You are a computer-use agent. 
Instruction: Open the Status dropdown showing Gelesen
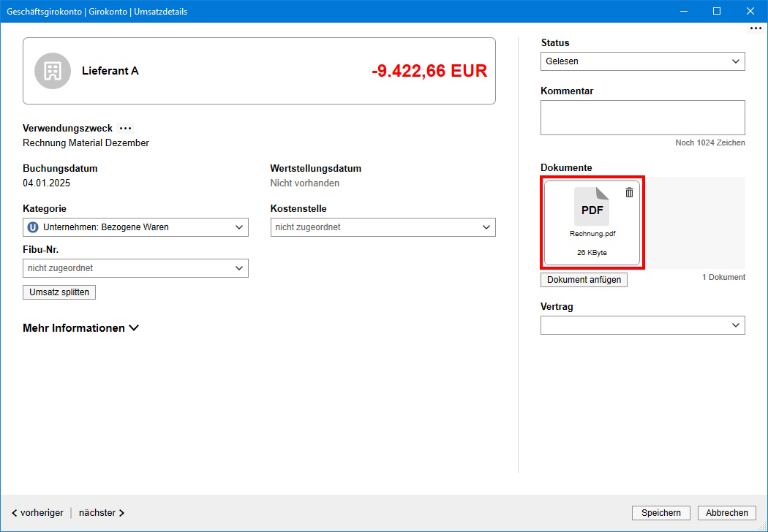pos(643,61)
